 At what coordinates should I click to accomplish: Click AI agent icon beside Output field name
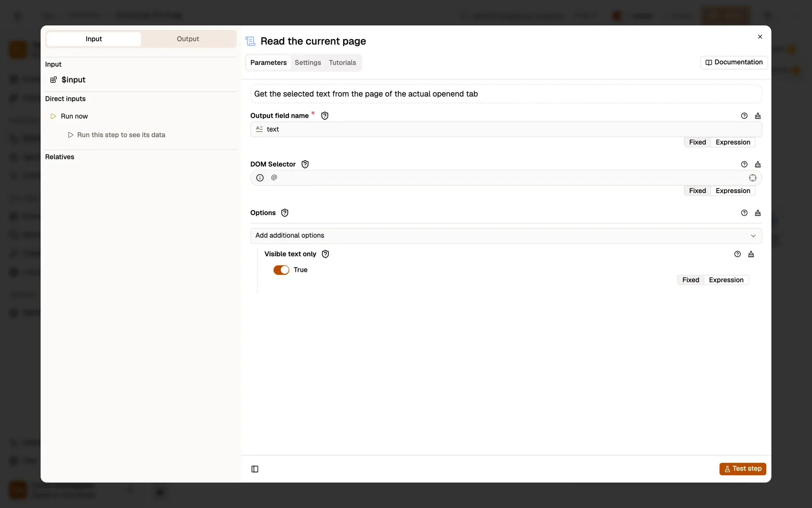point(758,116)
